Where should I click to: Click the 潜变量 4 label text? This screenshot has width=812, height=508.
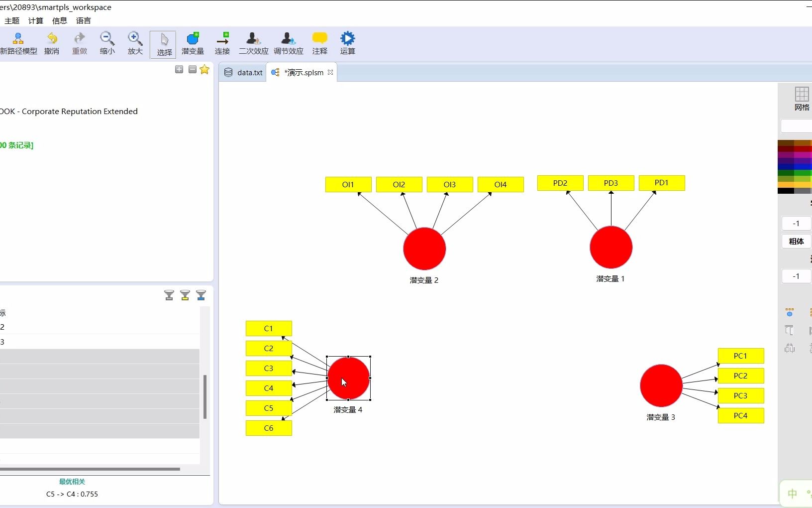point(348,409)
